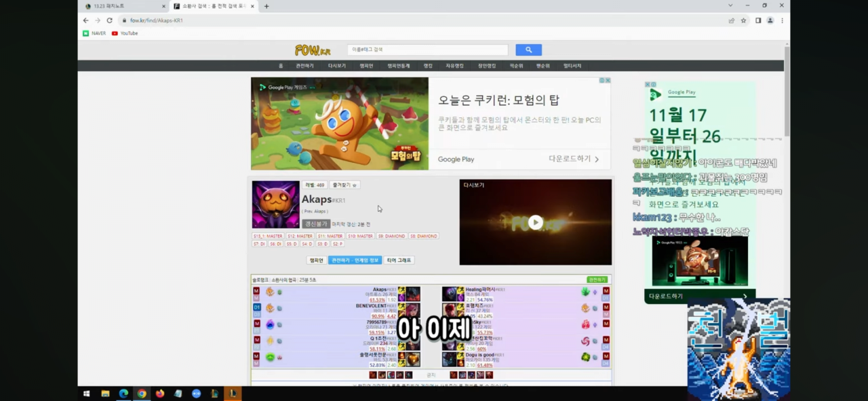Click BENEVOLENT's champion portrait
This screenshot has width=868, height=401.
pyautogui.click(x=413, y=310)
